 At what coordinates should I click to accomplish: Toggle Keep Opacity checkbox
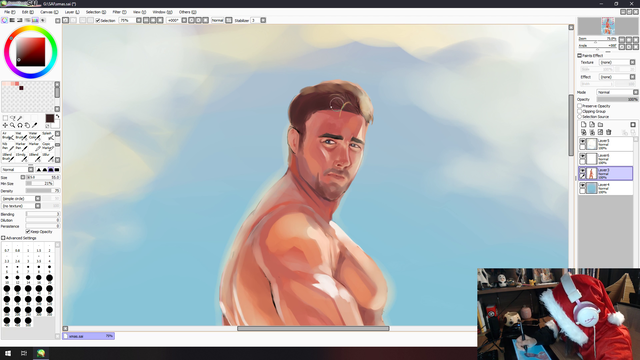28,231
